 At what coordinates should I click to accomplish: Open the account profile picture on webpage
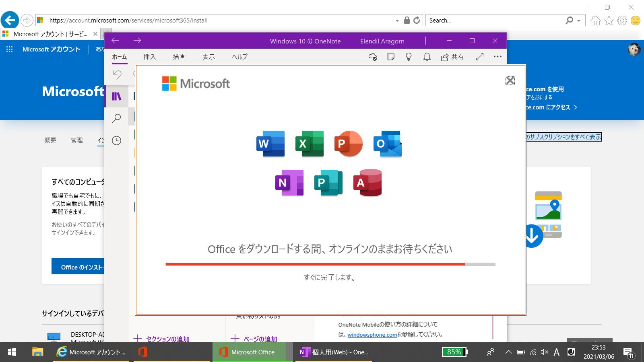(634, 49)
